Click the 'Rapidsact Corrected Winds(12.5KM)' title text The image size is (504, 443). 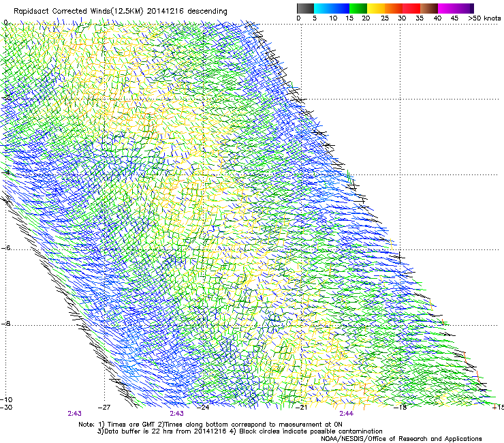tap(78, 12)
